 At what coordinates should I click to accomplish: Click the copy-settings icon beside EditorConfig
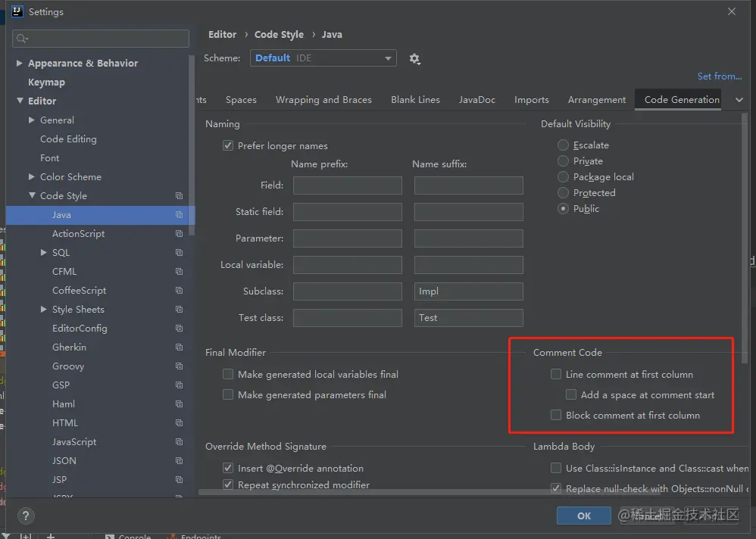coord(179,328)
